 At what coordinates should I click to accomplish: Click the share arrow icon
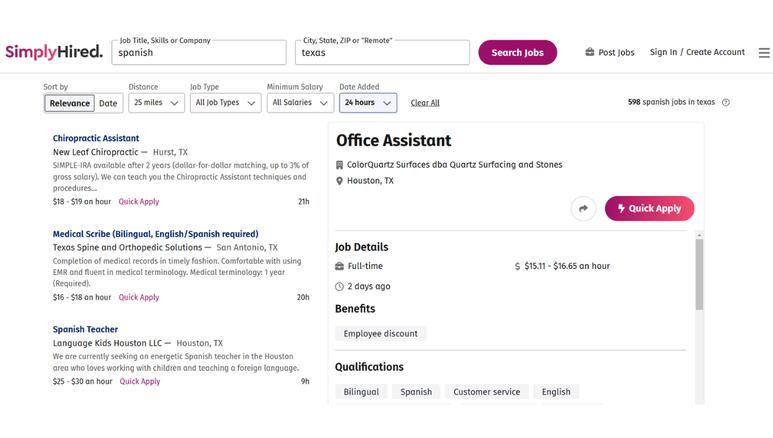click(x=583, y=208)
